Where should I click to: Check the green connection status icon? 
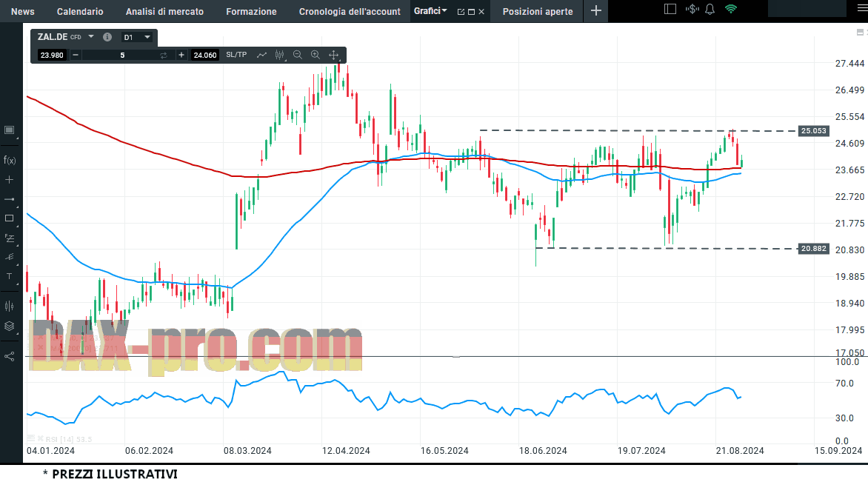point(731,9)
